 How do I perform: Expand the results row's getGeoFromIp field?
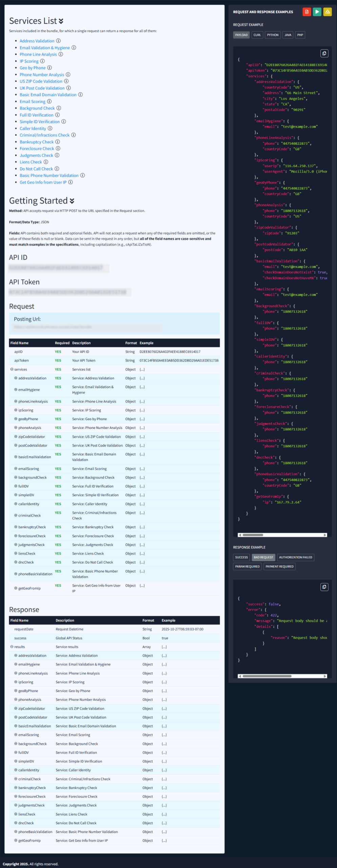(x=16, y=841)
